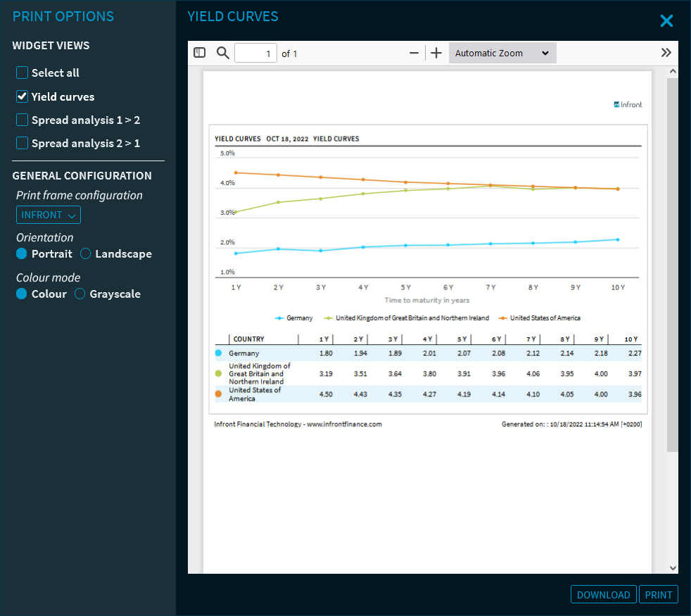
Task: Toggle the PDF viewer sidebar icon
Action: pos(199,53)
